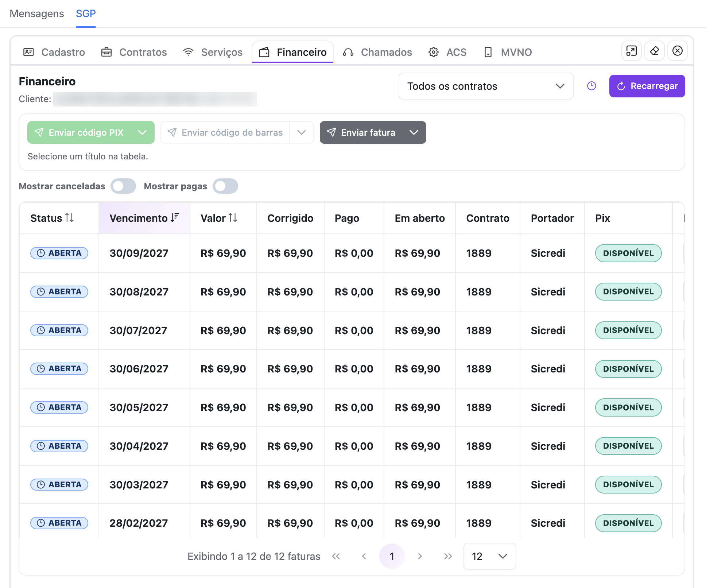706x588 pixels.
Task: Click ABERTA badge for 30/09/2027
Action: [59, 253]
